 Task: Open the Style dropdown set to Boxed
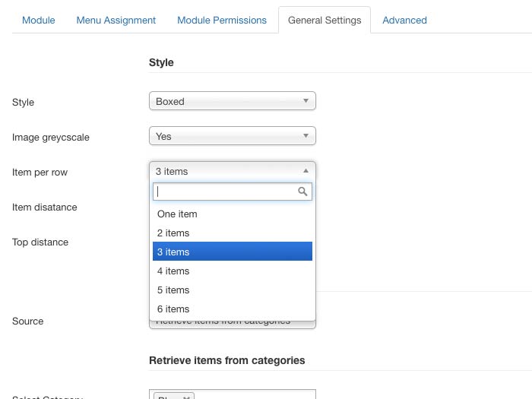(232, 101)
